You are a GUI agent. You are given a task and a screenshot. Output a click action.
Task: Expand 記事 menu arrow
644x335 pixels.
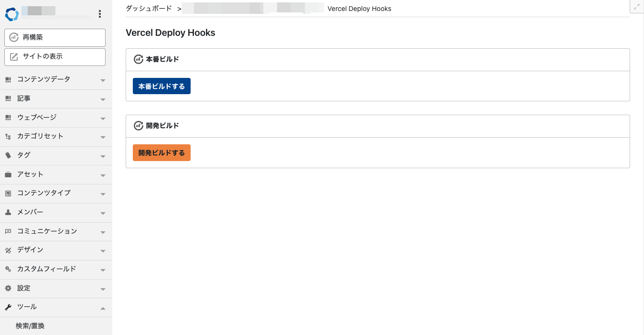pos(103,99)
